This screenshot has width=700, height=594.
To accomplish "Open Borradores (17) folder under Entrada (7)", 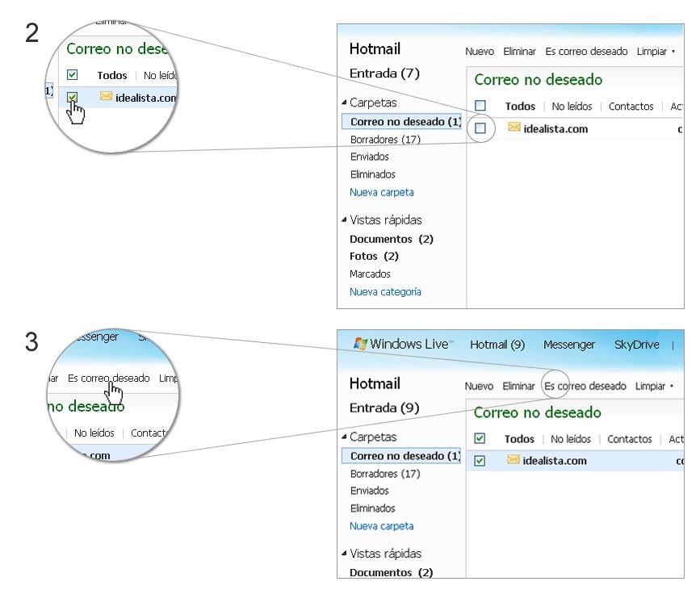I will click(385, 140).
